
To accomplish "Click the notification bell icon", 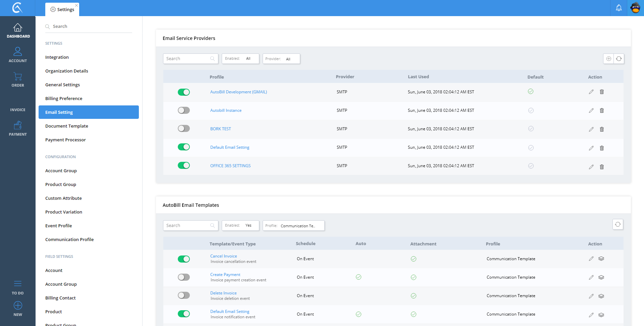I will point(619,8).
